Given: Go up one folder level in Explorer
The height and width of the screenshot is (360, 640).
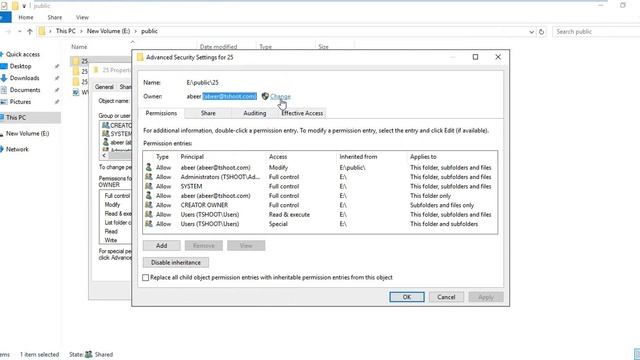Looking at the screenshot, I should click(x=30, y=31).
